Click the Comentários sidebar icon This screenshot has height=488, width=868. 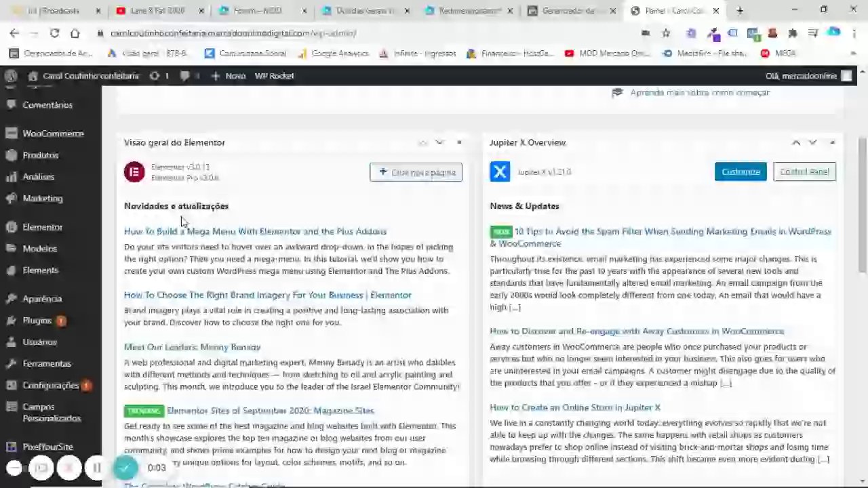click(11, 105)
